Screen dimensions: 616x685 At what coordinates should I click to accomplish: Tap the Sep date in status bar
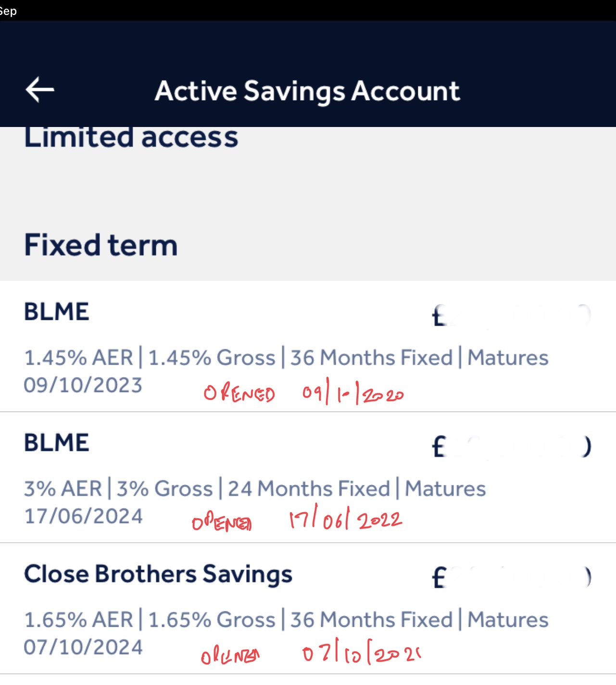8,11
